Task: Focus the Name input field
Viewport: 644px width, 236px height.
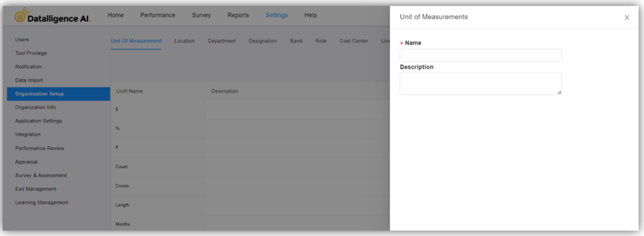Action: (480, 55)
